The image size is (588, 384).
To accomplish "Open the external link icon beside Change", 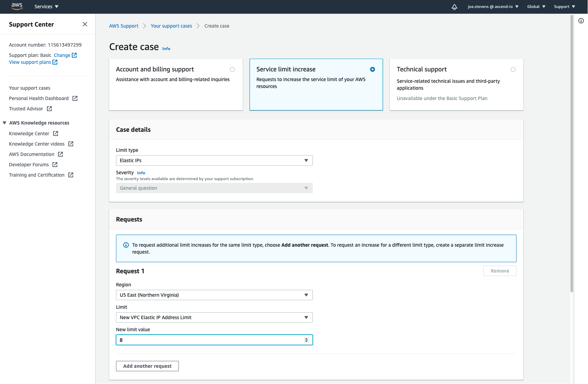I will click(74, 55).
